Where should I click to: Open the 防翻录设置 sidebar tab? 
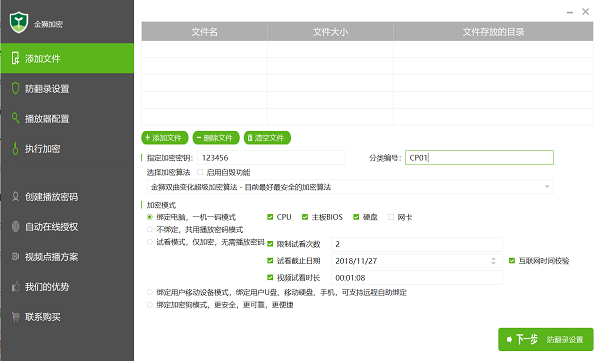67,88
